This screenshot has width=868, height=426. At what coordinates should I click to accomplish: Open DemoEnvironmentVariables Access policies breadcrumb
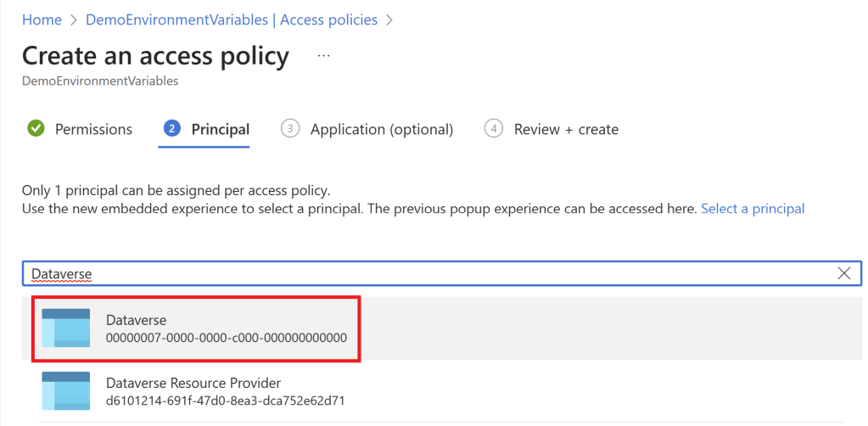pyautogui.click(x=232, y=20)
